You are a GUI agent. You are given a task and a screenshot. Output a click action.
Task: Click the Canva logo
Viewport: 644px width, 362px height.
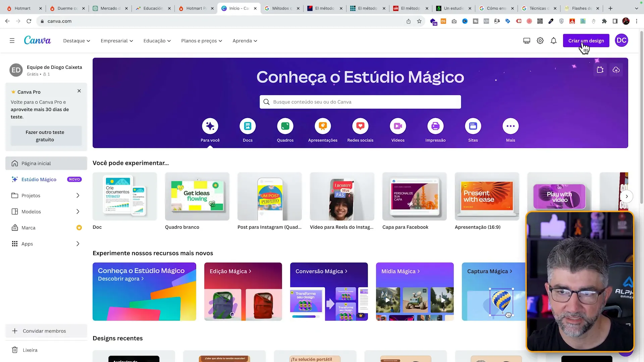click(37, 40)
